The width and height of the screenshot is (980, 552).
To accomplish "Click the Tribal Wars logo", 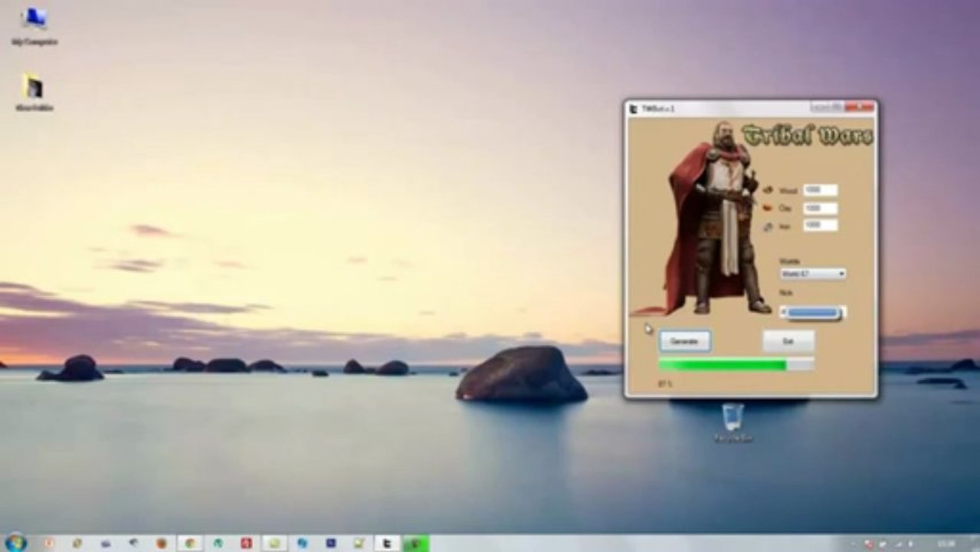I will point(808,136).
